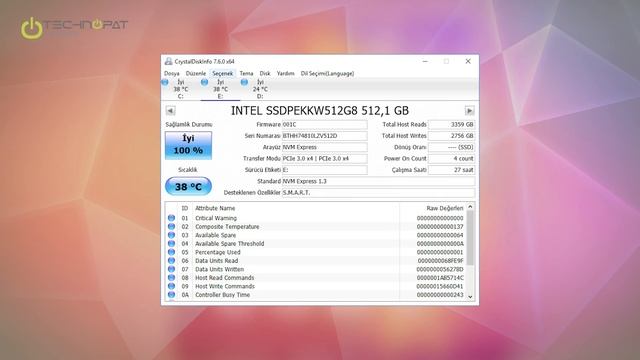Image resolution: width=640 pixels, height=360 pixels.
Task: Open the Yardım menu
Action: coord(286,73)
